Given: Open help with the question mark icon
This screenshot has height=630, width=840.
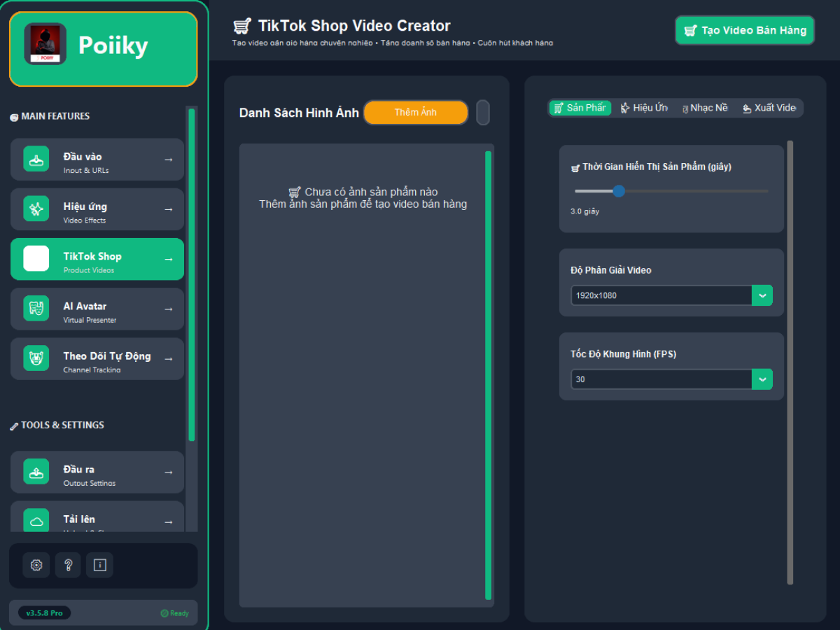Looking at the screenshot, I should click(68, 565).
